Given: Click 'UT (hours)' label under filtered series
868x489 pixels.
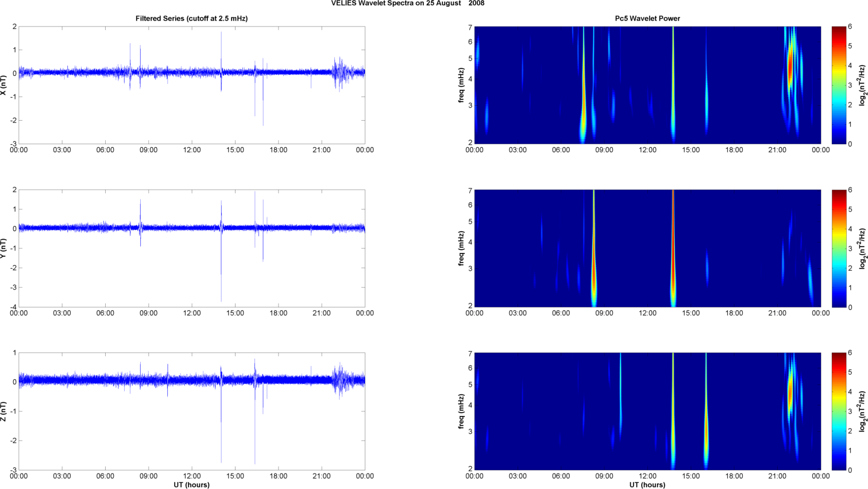Looking at the screenshot, I should (192, 484).
